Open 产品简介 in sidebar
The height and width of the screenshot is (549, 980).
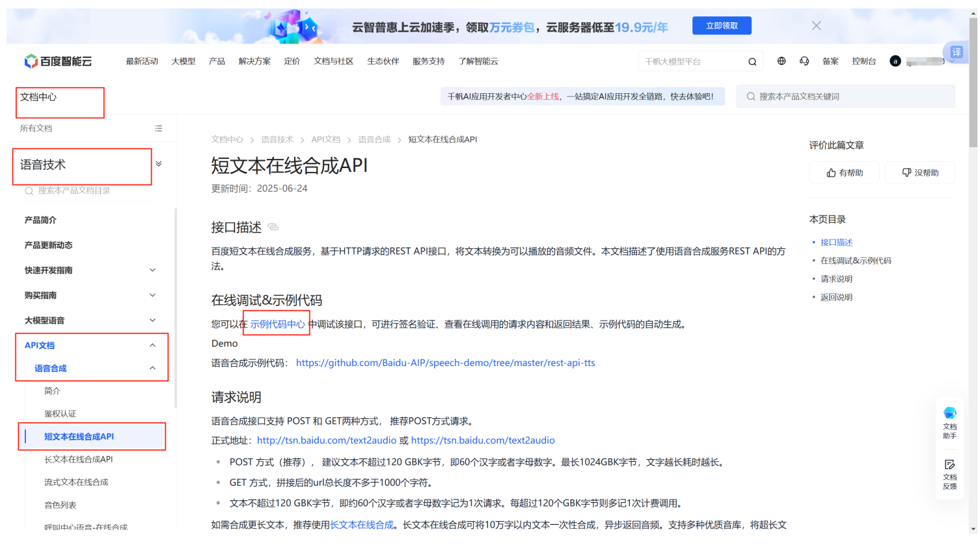[x=40, y=220]
